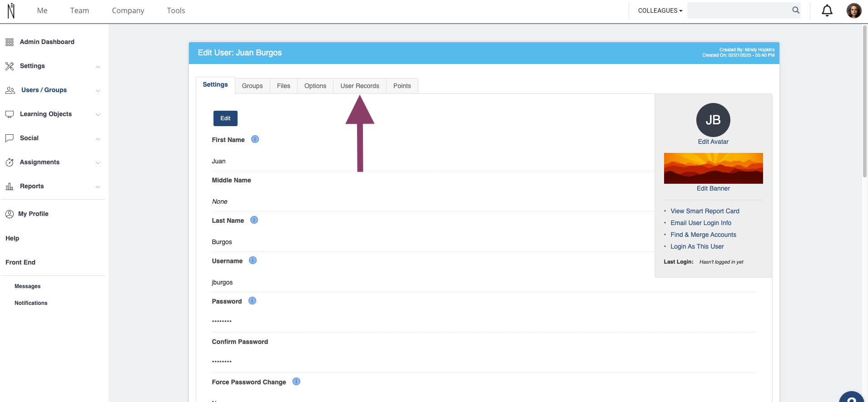This screenshot has width=868, height=402.
Task: Open the Team top menu
Action: (x=79, y=10)
